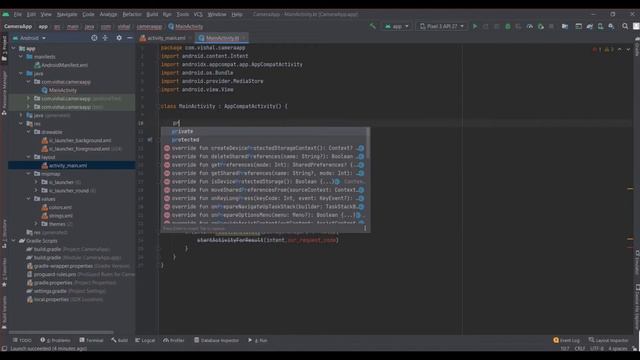Screen dimensions: 640x360
Task: Expand the ic_launcher_round mipmap entry
Action: pyautogui.click(x=36, y=190)
